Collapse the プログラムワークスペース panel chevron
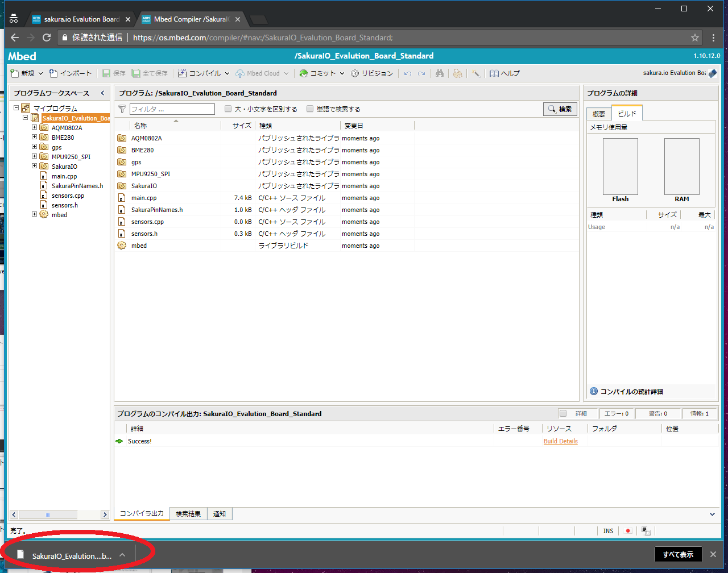The height and width of the screenshot is (573, 728). click(x=103, y=93)
